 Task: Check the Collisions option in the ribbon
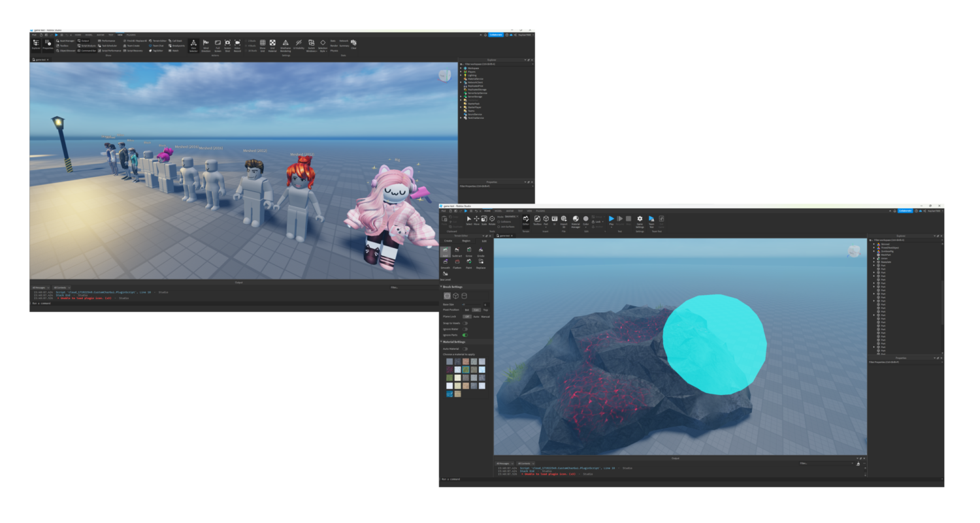[x=502, y=221]
